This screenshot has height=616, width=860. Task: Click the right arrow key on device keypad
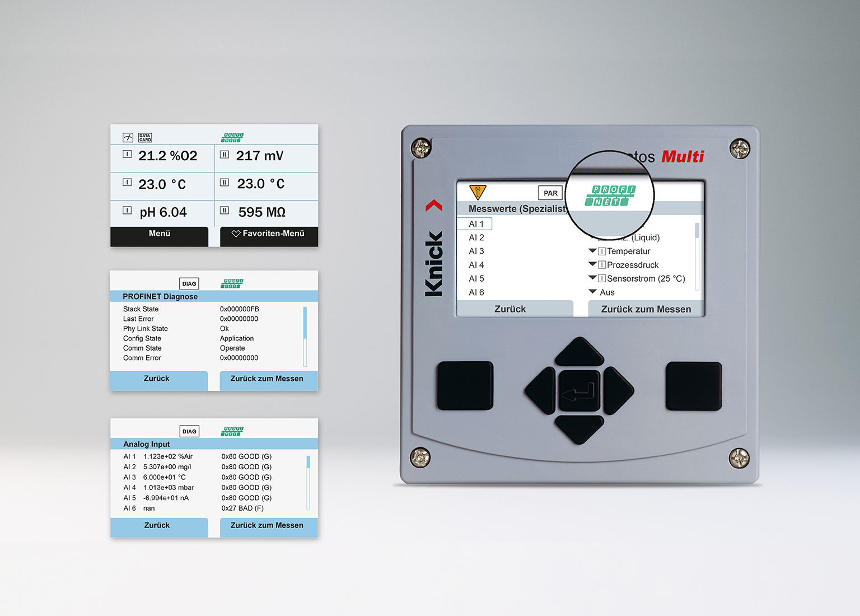click(619, 391)
